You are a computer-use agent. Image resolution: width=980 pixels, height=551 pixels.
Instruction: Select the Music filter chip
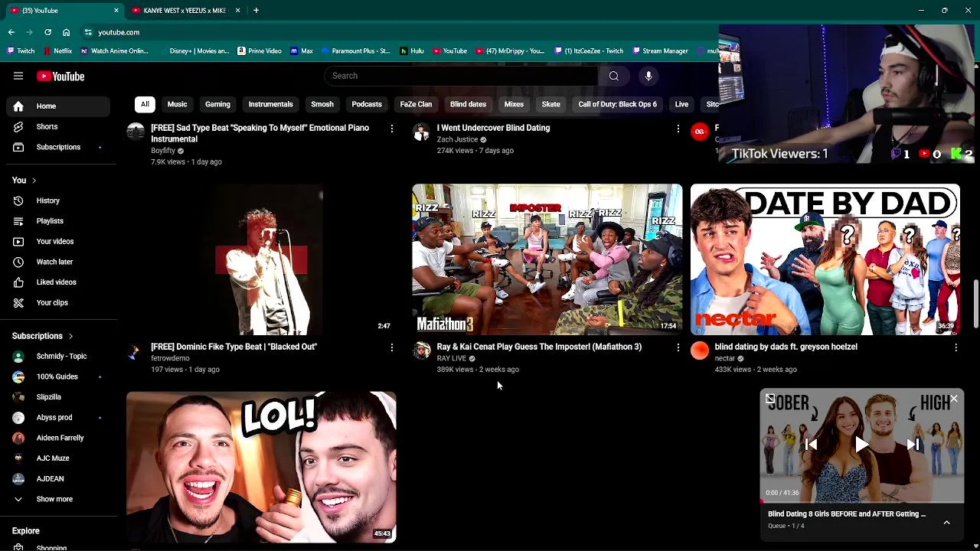(177, 104)
